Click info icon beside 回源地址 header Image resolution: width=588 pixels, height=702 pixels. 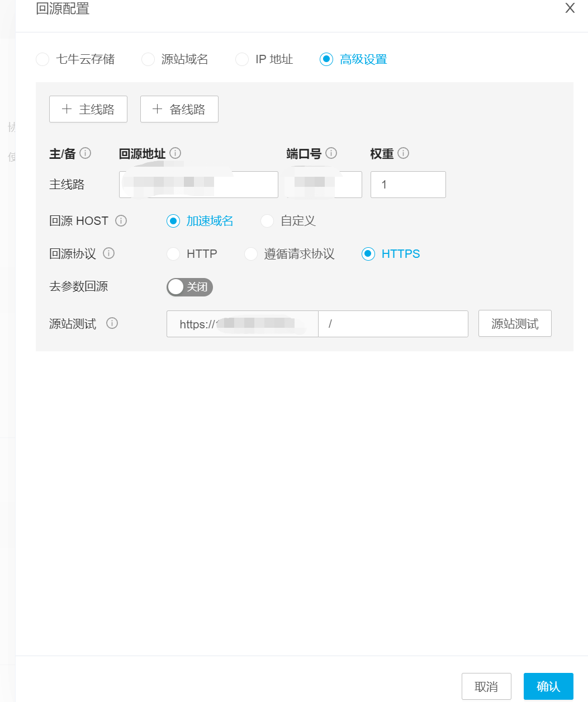point(176,153)
